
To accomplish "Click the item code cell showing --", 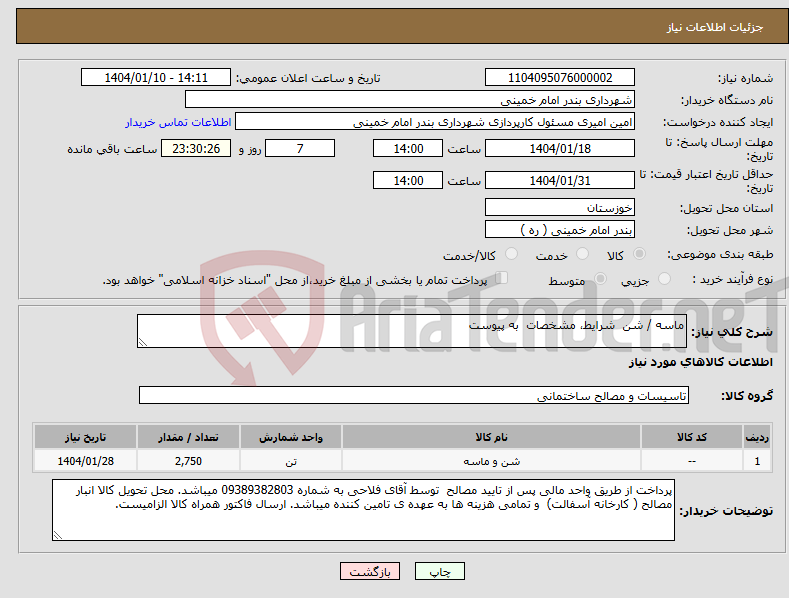I will (x=692, y=461).
